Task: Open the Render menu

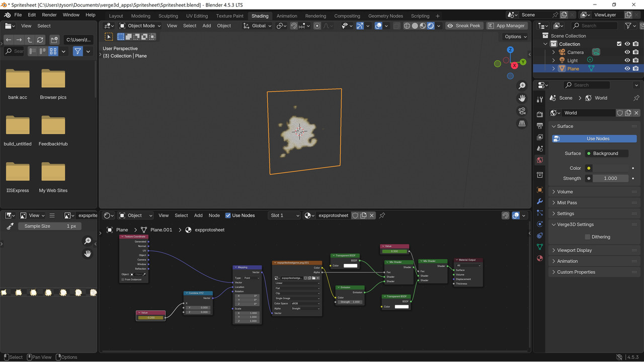Action: 49,15
